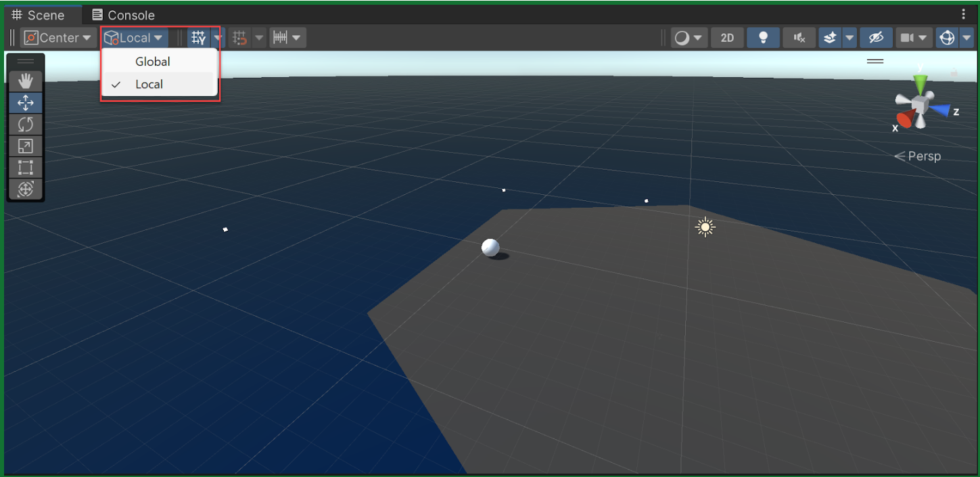Toggle scene visibility with the crossed-eye icon
The width and height of the screenshot is (980, 477).
(876, 38)
